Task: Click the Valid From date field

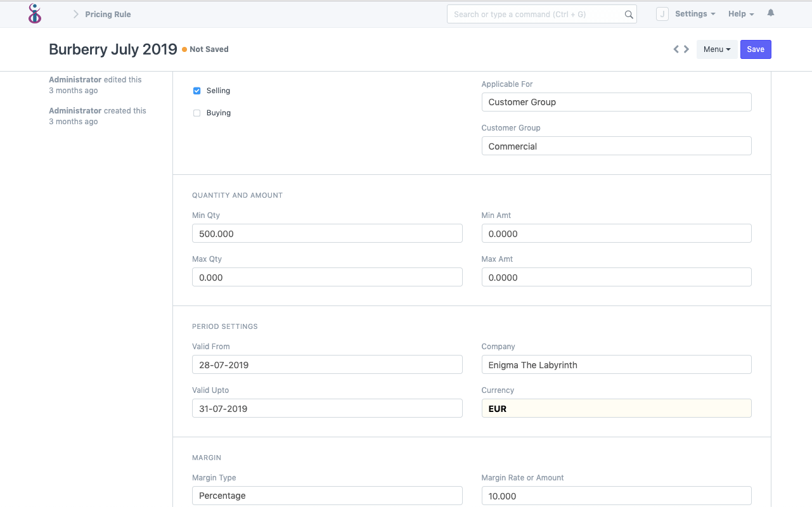Action: [x=326, y=364]
